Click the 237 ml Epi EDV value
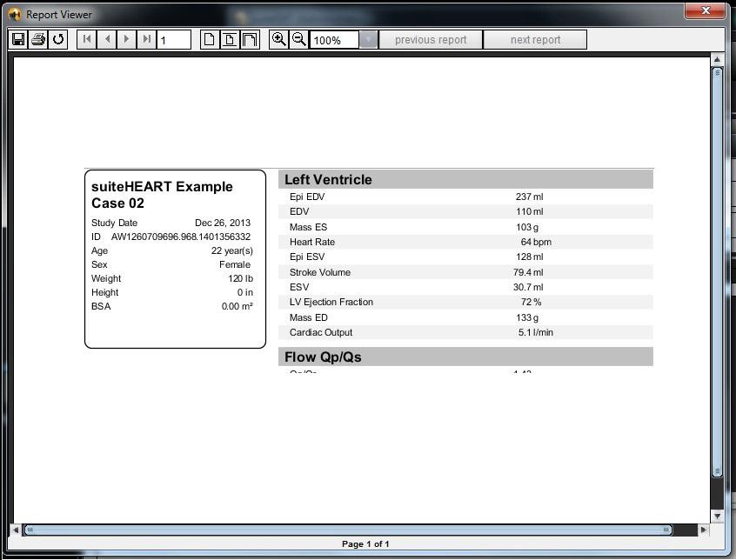Viewport: 736px width, 560px height. (529, 197)
